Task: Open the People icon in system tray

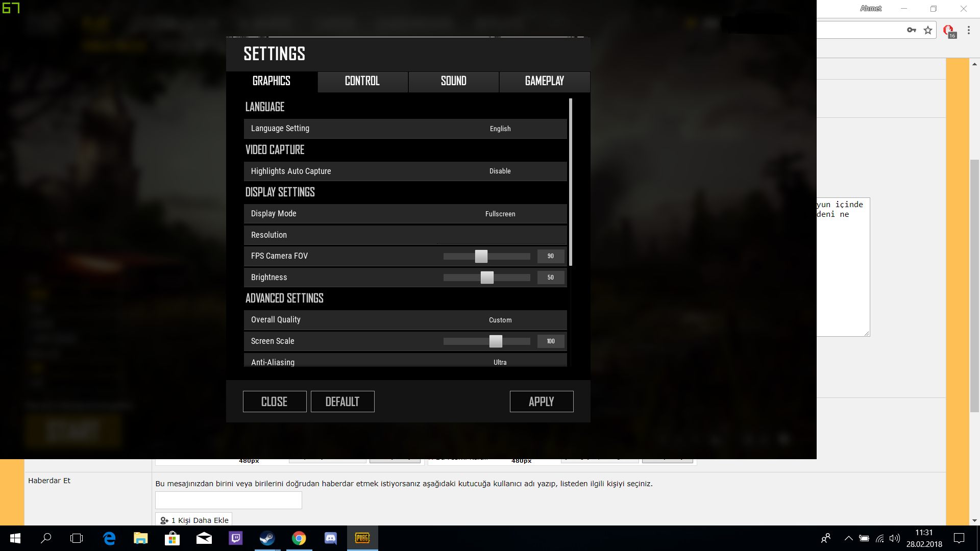Action: [826, 538]
